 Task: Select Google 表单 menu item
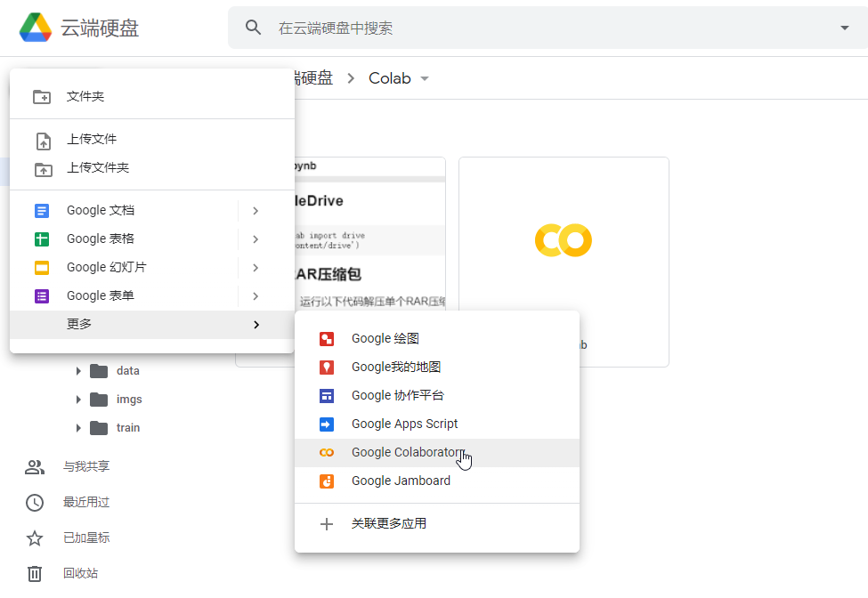point(124,296)
